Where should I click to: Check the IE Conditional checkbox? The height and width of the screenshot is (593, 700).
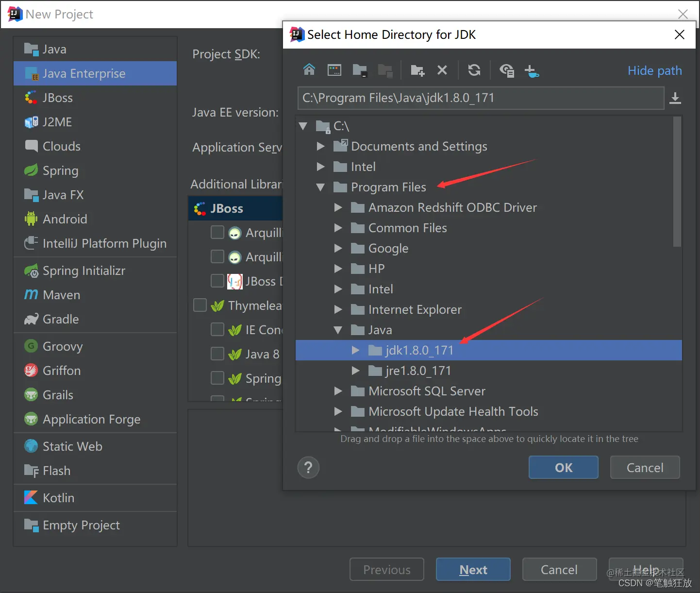(x=217, y=329)
